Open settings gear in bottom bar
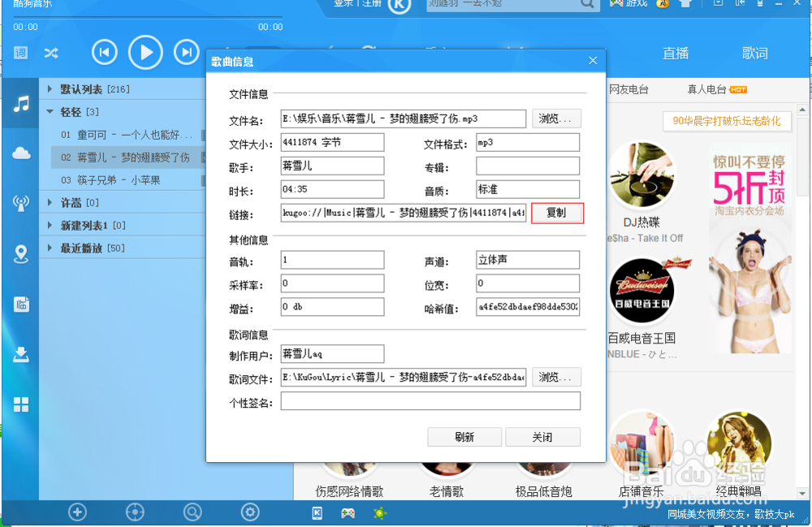The image size is (812, 527). (x=250, y=512)
